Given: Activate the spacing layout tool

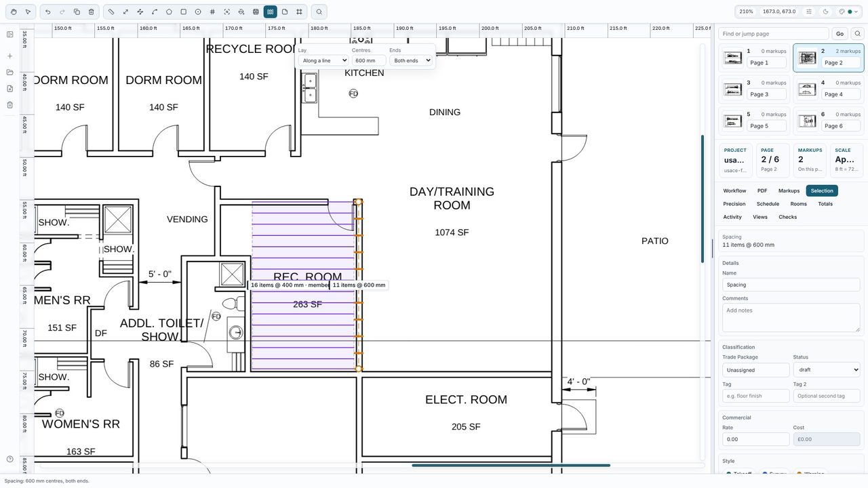Looking at the screenshot, I should (270, 12).
